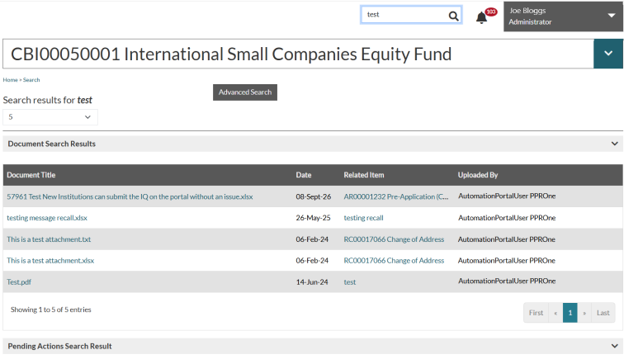Open the results-per-page dropdown showing 5
Image resolution: width=624 pixels, height=364 pixels.
(x=50, y=117)
